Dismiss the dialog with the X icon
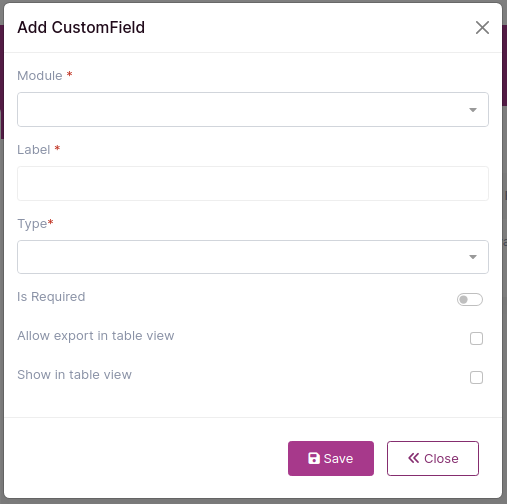Viewport: 507px width, 504px height. (x=482, y=27)
